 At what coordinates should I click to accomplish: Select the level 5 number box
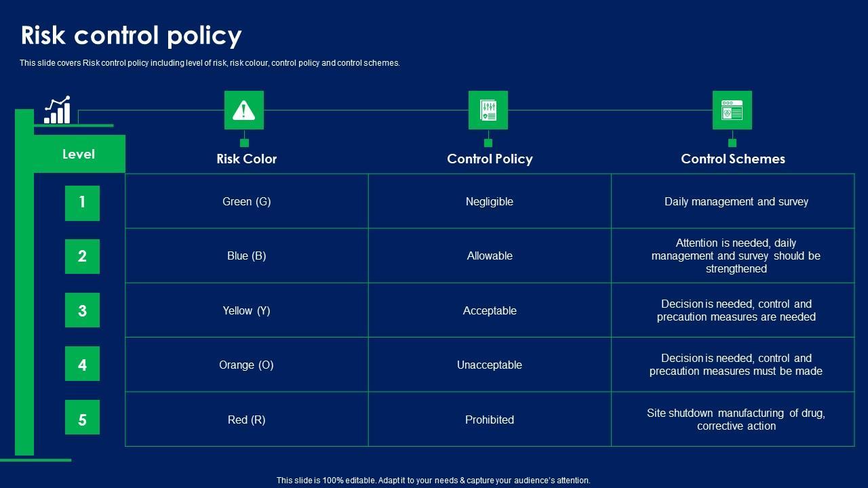[82, 418]
